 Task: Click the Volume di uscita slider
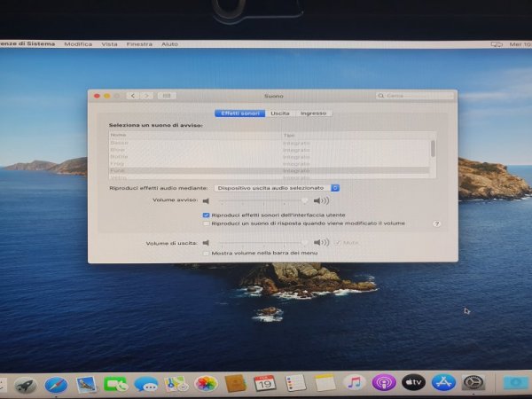click(x=263, y=243)
